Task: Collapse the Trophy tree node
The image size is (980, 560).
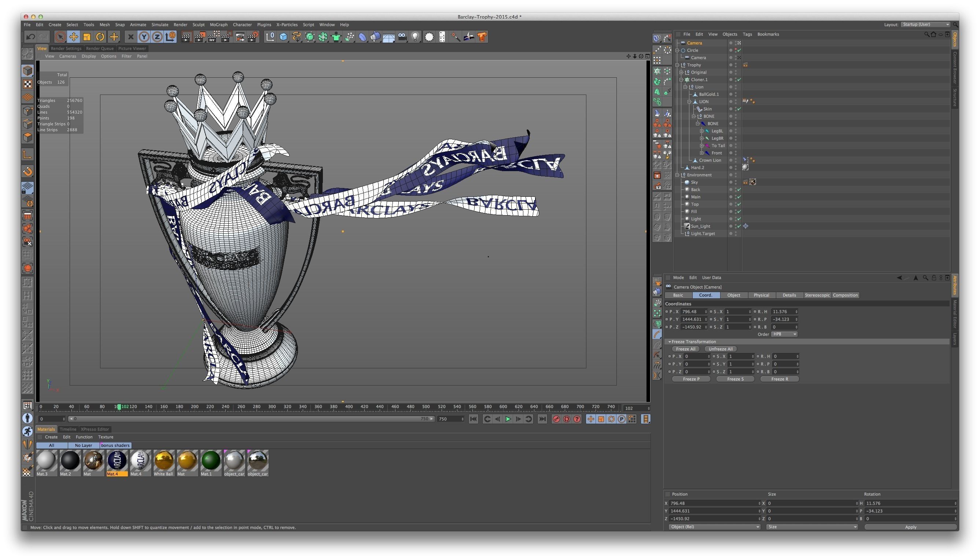Action: 678,65
